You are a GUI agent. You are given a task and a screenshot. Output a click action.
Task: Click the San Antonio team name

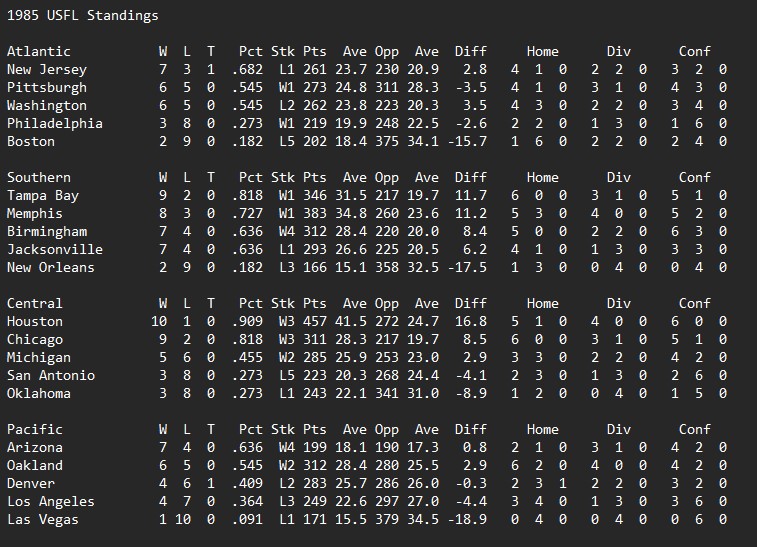50,375
